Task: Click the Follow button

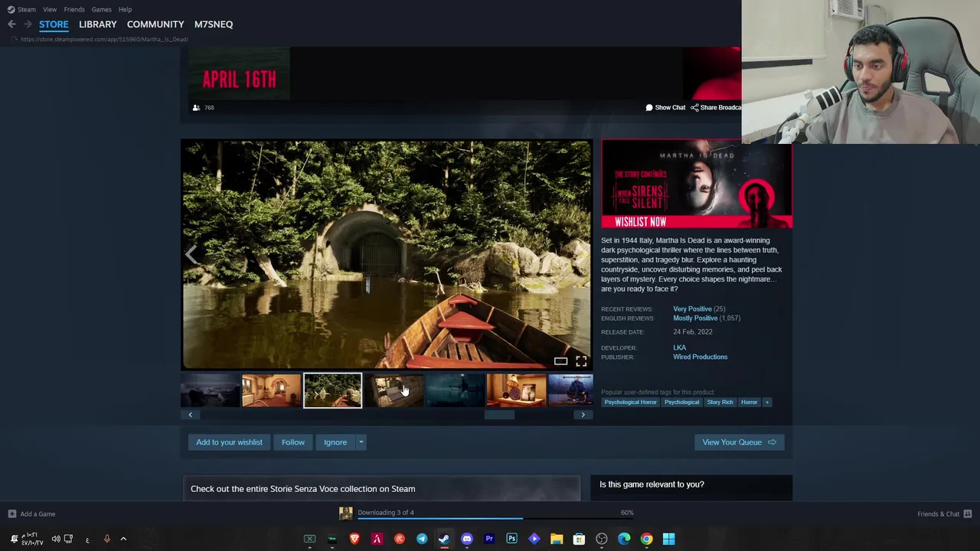Action: pyautogui.click(x=292, y=442)
